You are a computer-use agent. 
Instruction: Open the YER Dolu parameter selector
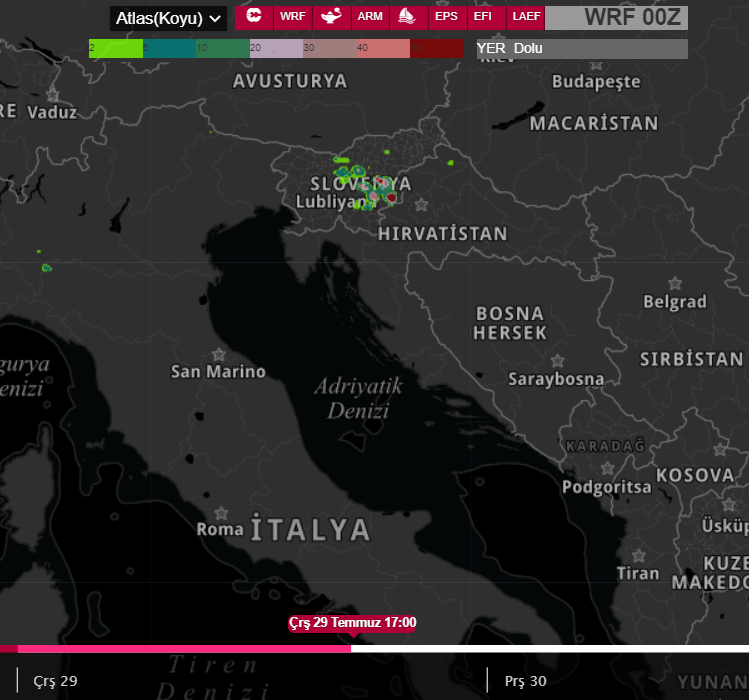582,49
